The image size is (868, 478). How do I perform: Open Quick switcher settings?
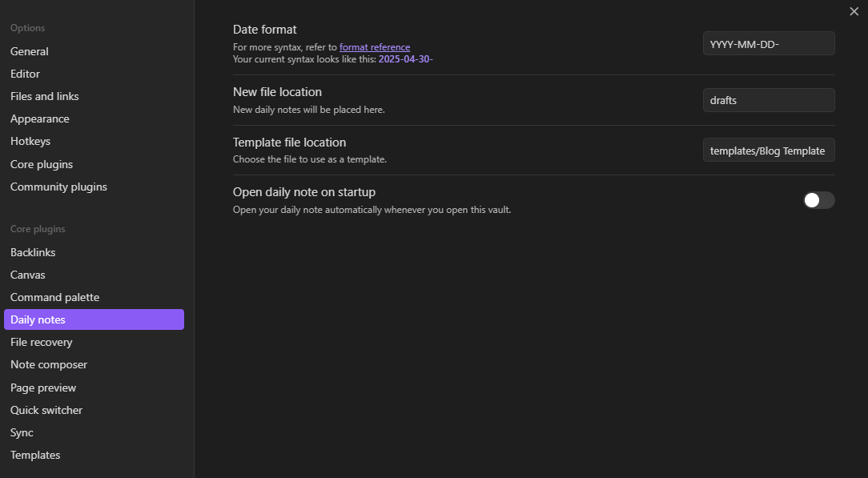pos(46,409)
